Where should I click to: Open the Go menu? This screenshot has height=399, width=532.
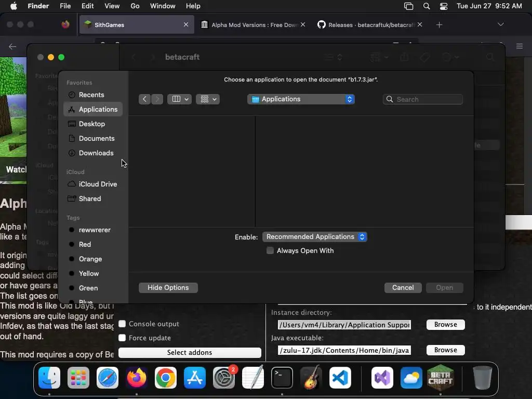(135, 6)
